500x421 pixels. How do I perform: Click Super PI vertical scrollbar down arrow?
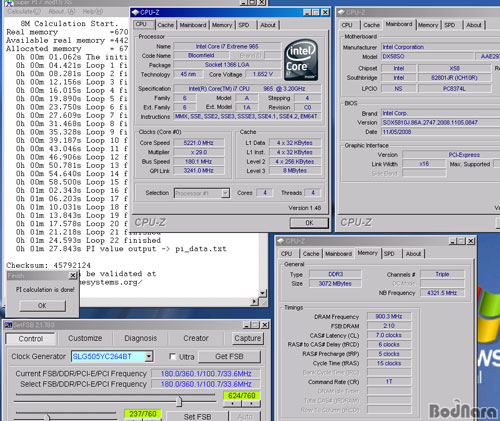coord(263,293)
